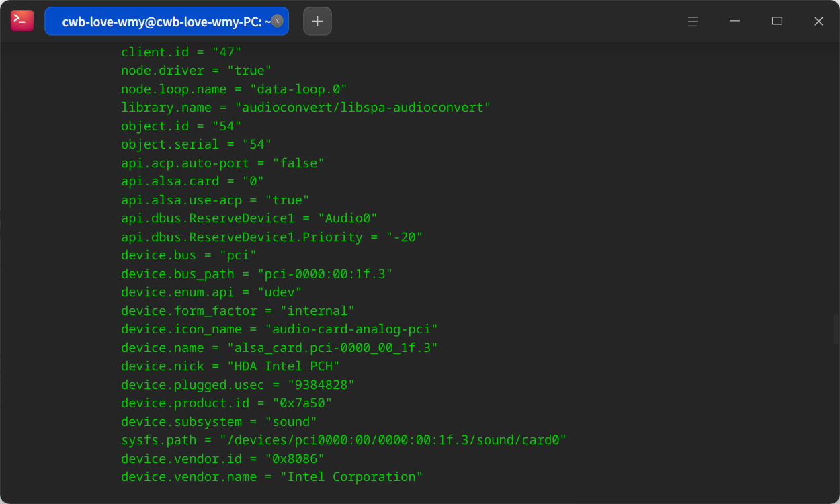Screen dimensions: 840x504
Task: Click the device.nick "HDA Intel PCH" line
Action: 230,366
